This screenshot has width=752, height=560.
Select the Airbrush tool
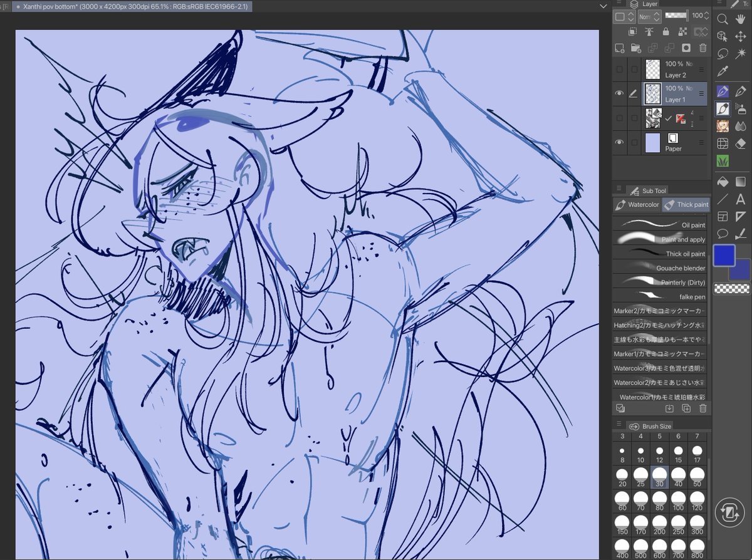(x=740, y=108)
